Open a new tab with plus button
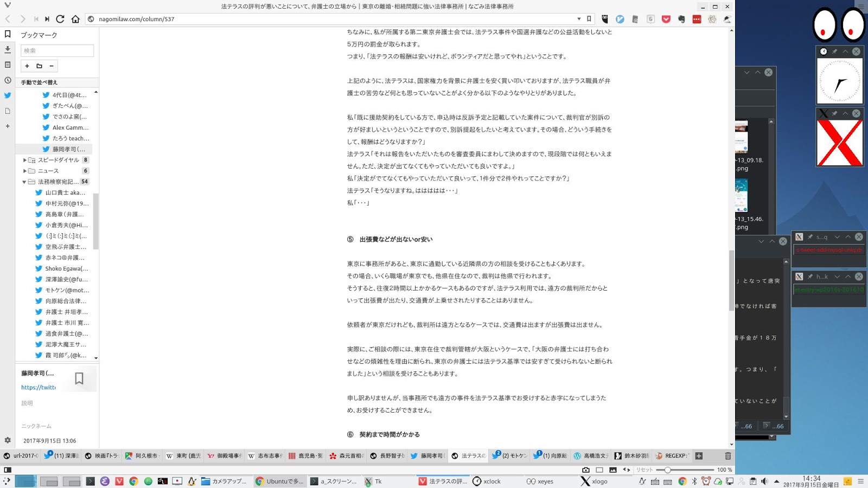Image resolution: width=868 pixels, height=488 pixels. tap(699, 456)
